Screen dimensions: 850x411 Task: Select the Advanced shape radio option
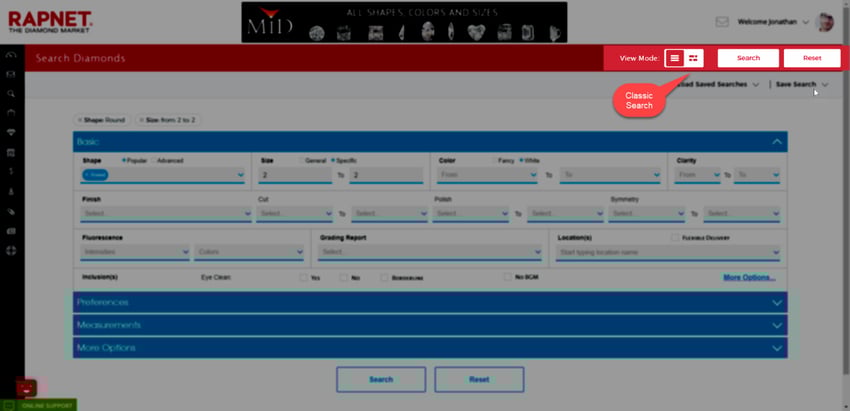(152, 160)
